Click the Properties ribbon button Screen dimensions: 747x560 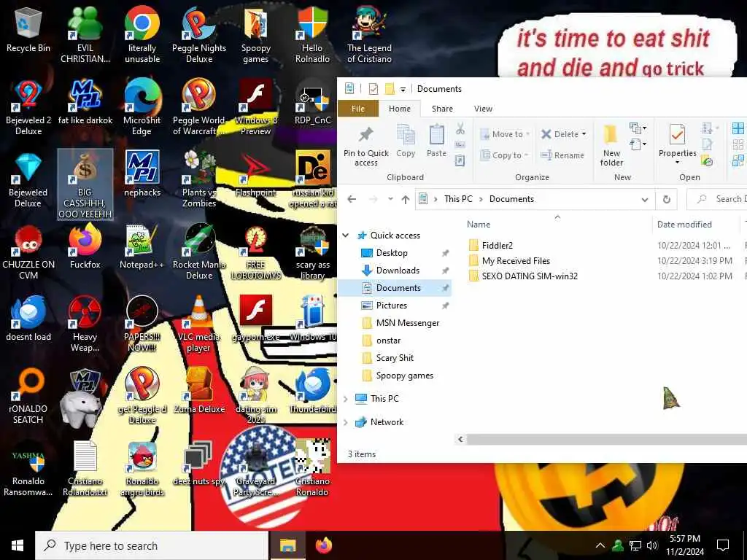coord(677,145)
